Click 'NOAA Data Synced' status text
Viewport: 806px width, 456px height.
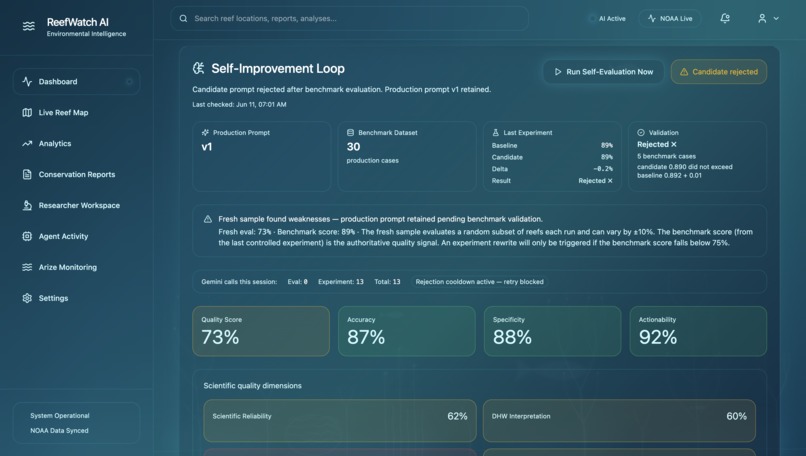coord(59,430)
